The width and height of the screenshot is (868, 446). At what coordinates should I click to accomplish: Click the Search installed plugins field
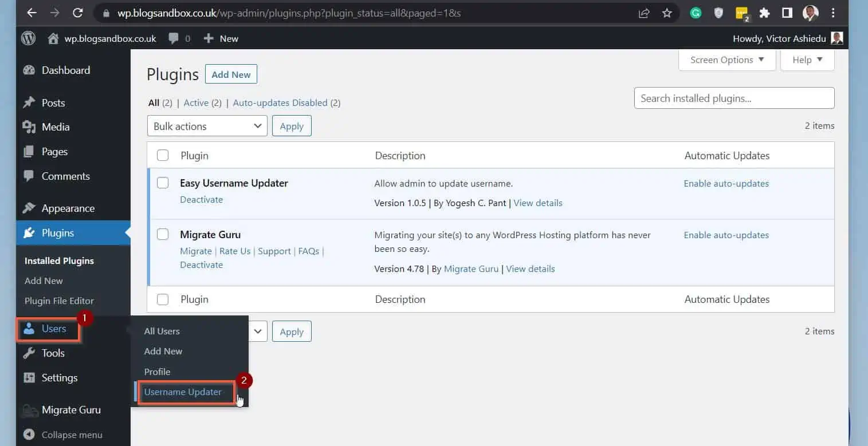[x=734, y=98]
